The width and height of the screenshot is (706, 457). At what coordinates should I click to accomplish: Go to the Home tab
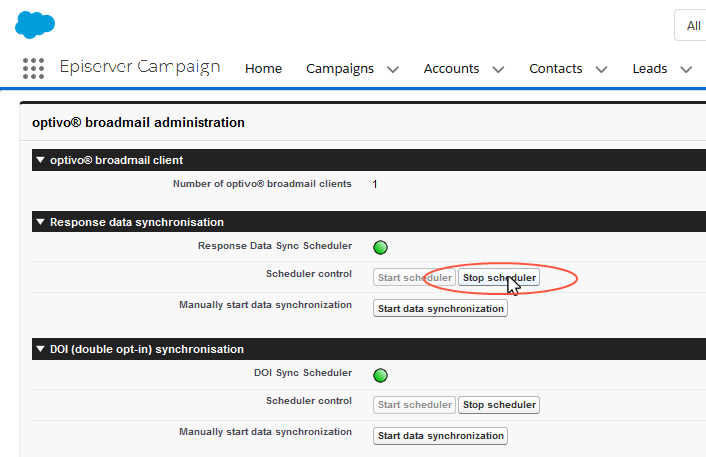263,69
